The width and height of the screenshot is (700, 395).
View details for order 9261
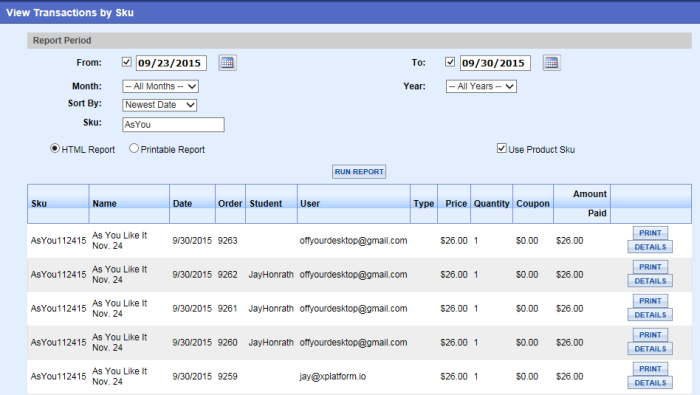click(x=650, y=315)
